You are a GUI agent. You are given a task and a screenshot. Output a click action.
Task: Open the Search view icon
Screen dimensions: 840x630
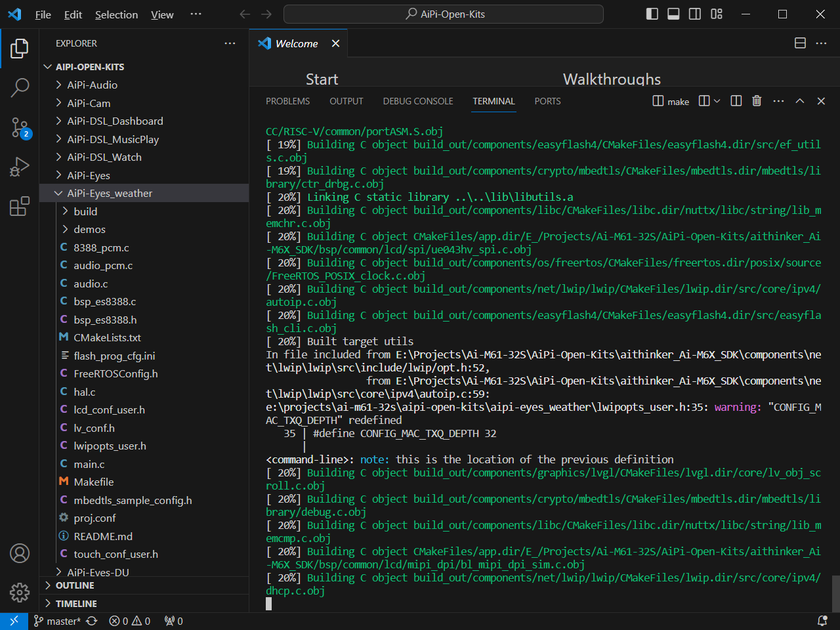click(x=20, y=87)
